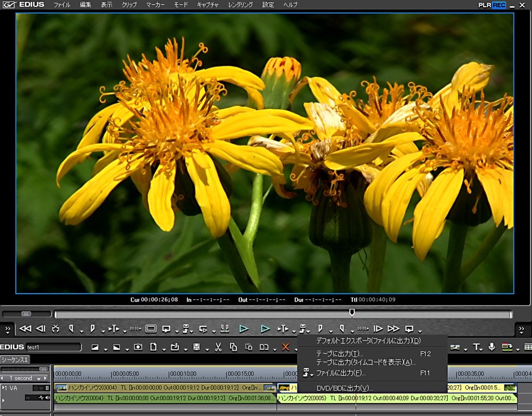Click the left cyan play triangle
The width and height of the screenshot is (532, 416).
244,329
